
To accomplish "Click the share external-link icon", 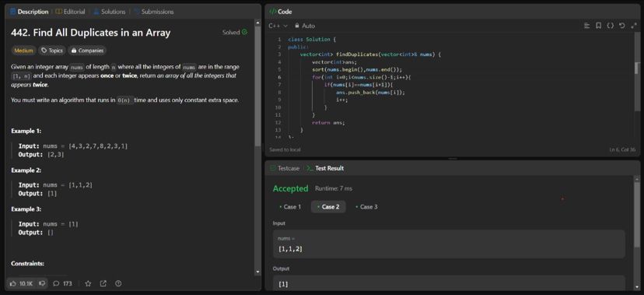I will [x=103, y=283].
